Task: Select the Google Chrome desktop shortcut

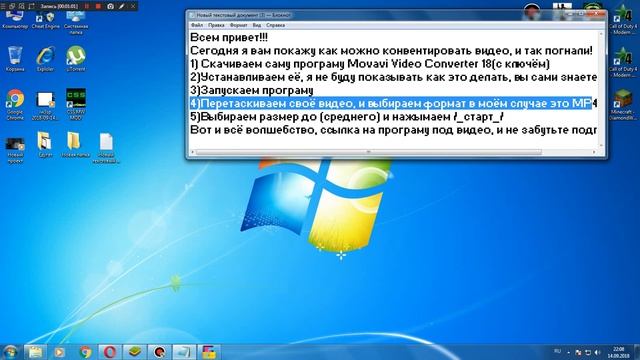Action: 15,104
